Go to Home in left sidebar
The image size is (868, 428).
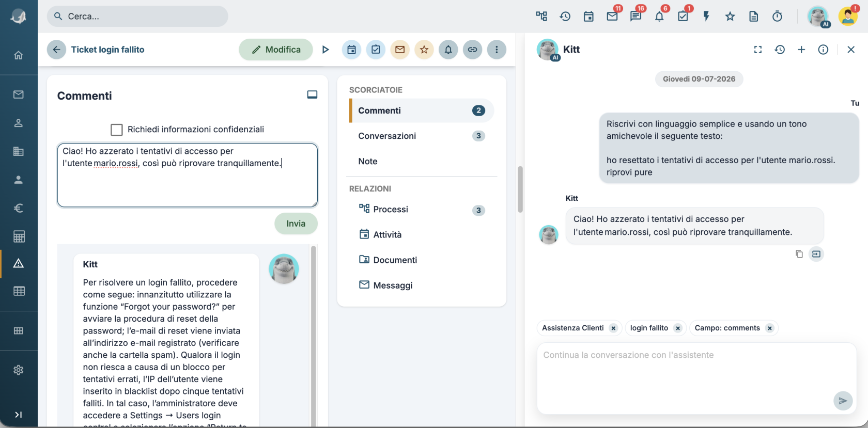pyautogui.click(x=19, y=55)
